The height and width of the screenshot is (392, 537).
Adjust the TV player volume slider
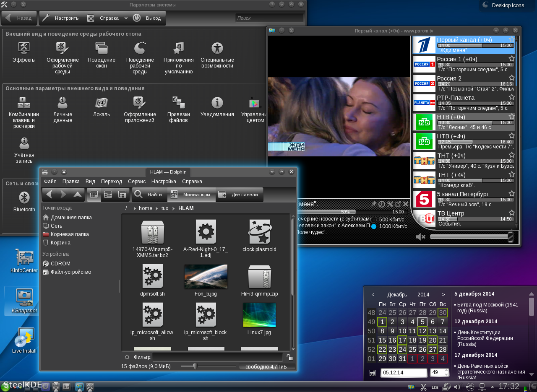(x=470, y=237)
